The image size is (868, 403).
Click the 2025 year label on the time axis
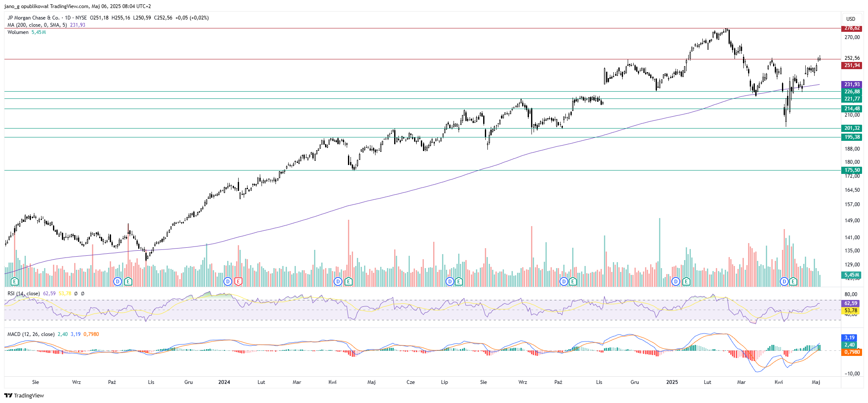[x=672, y=382]
